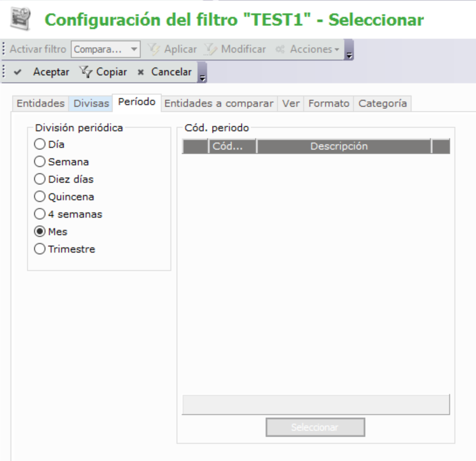The height and width of the screenshot is (461, 476).
Task: Open overflow arrow of Aceptar toolbar
Action: [202, 76]
